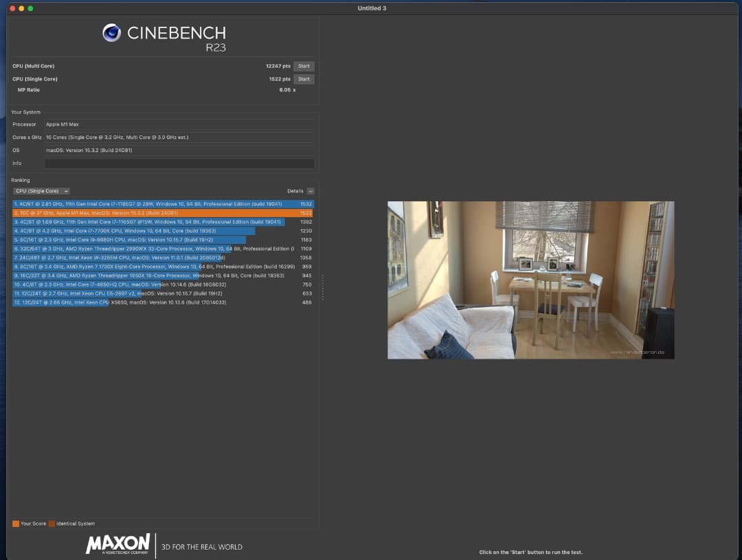The image size is (742, 560).
Task: Click the rendered room preview image
Action: coord(530,280)
